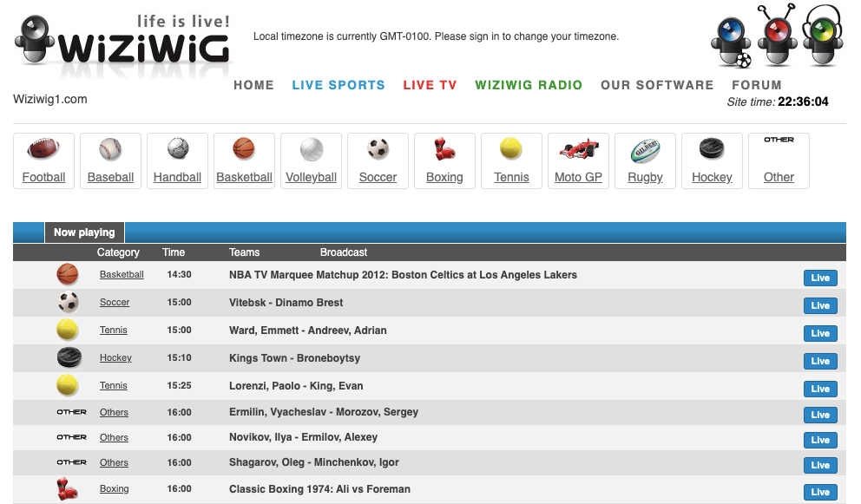Click Live for the Boston Celtics game
Image resolution: width=861 pixels, height=504 pixels.
(820, 278)
